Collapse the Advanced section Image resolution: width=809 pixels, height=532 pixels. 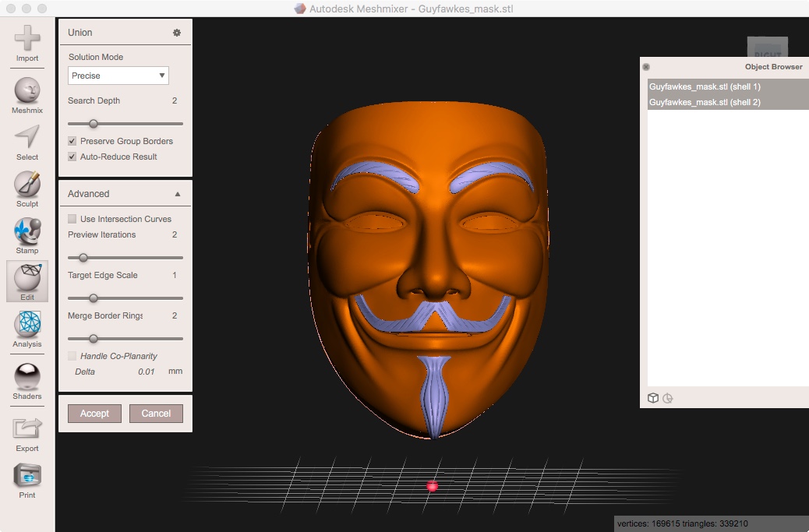[x=178, y=194]
